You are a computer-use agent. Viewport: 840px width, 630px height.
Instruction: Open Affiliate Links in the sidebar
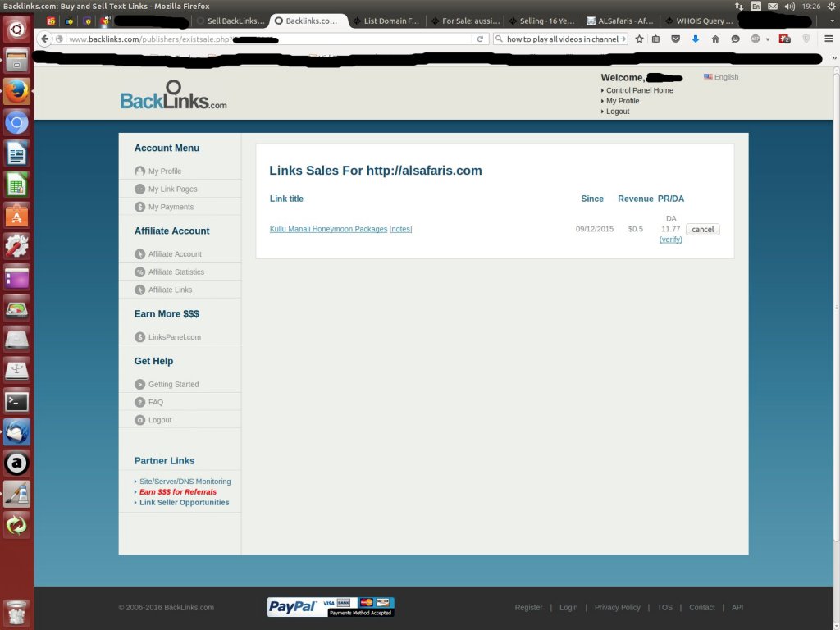tap(170, 290)
